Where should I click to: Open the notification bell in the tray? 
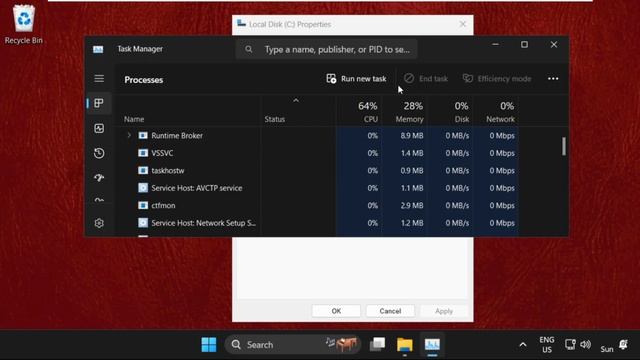[623, 344]
